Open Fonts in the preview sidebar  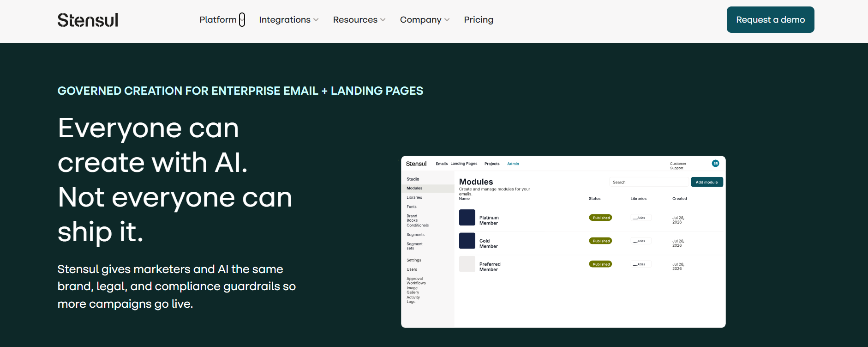pyautogui.click(x=412, y=207)
